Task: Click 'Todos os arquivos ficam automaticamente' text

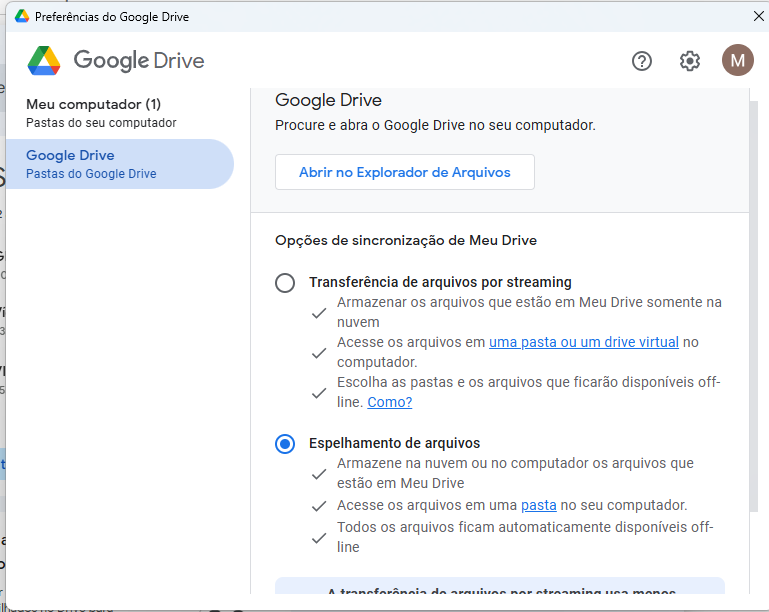Action: point(525,537)
